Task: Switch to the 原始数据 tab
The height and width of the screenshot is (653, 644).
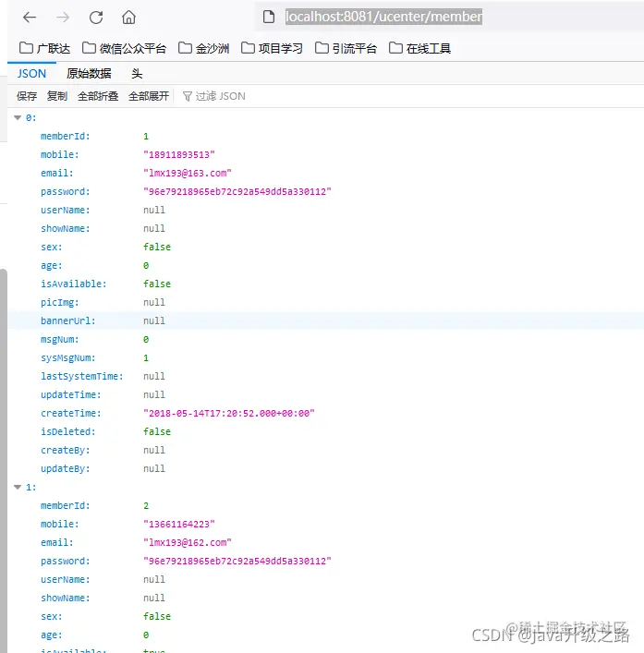Action: coord(89,74)
